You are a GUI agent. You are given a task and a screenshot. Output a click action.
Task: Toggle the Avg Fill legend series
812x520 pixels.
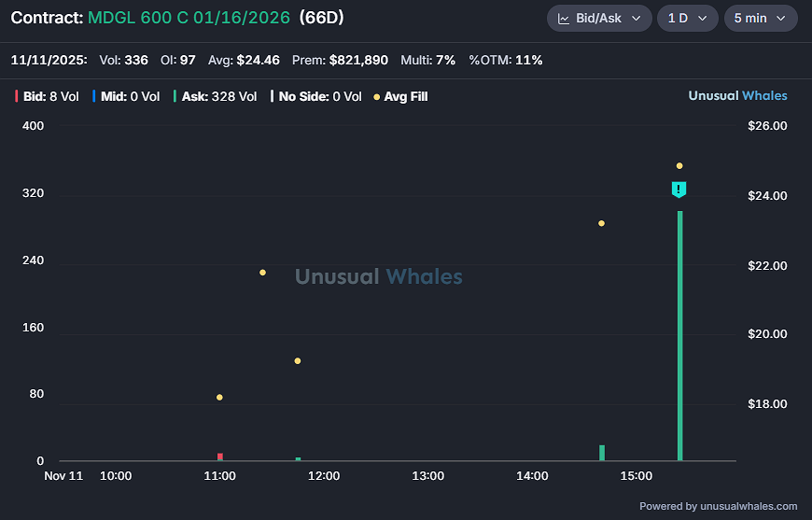400,96
